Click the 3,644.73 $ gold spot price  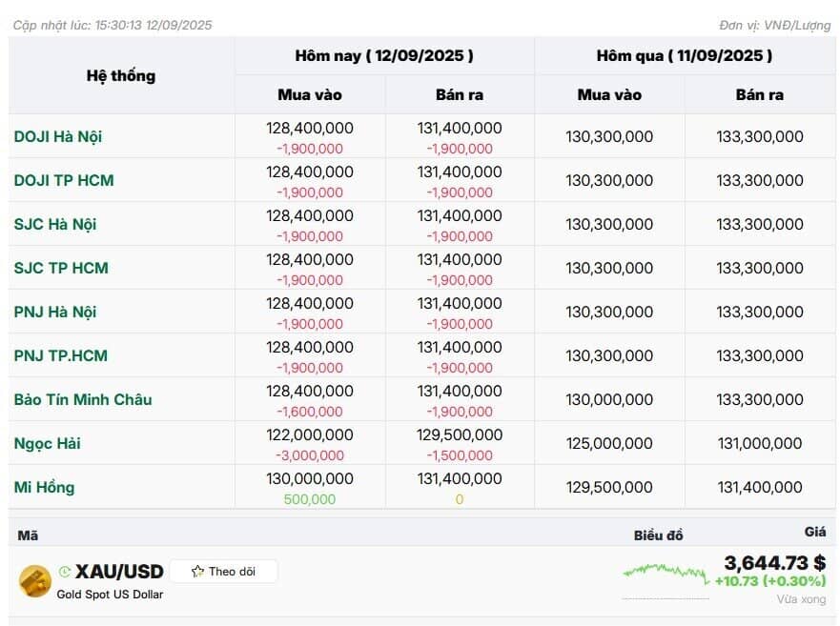tap(774, 563)
